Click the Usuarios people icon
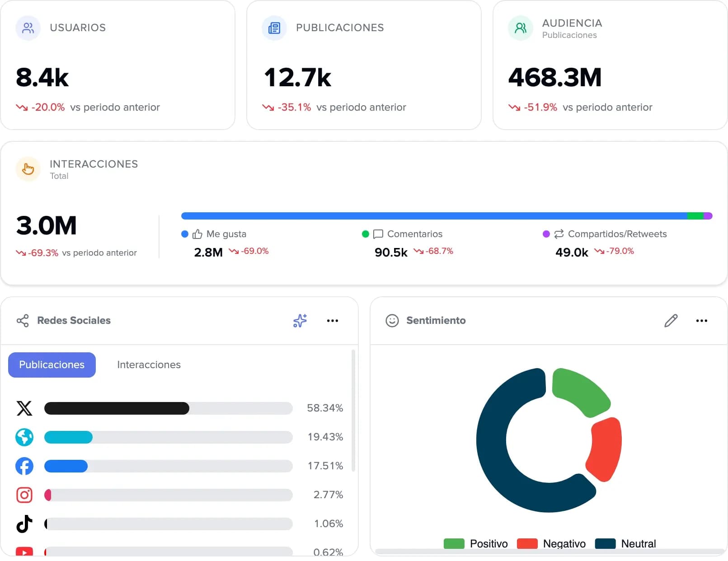Image resolution: width=728 pixels, height=561 pixels. coord(28,28)
